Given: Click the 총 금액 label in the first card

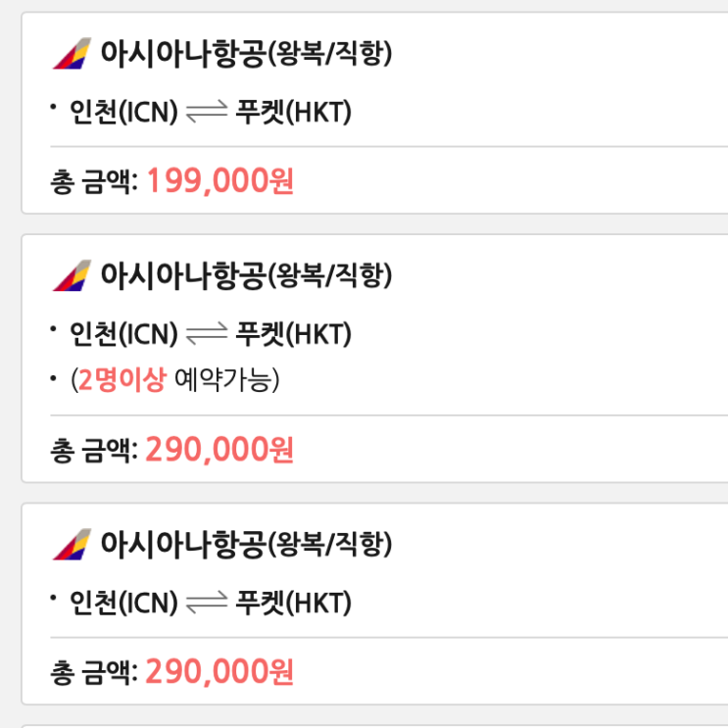Looking at the screenshot, I should coord(94,182).
